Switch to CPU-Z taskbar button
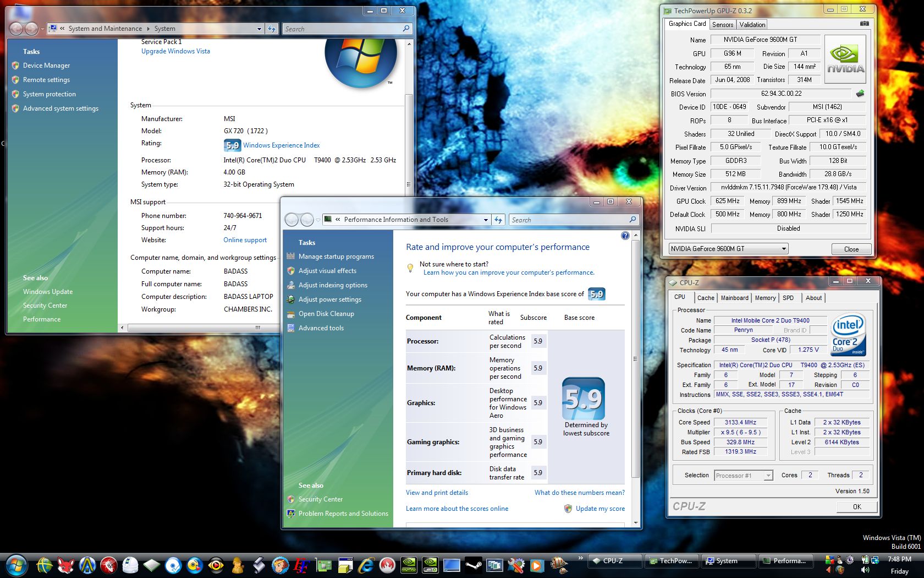 click(614, 561)
